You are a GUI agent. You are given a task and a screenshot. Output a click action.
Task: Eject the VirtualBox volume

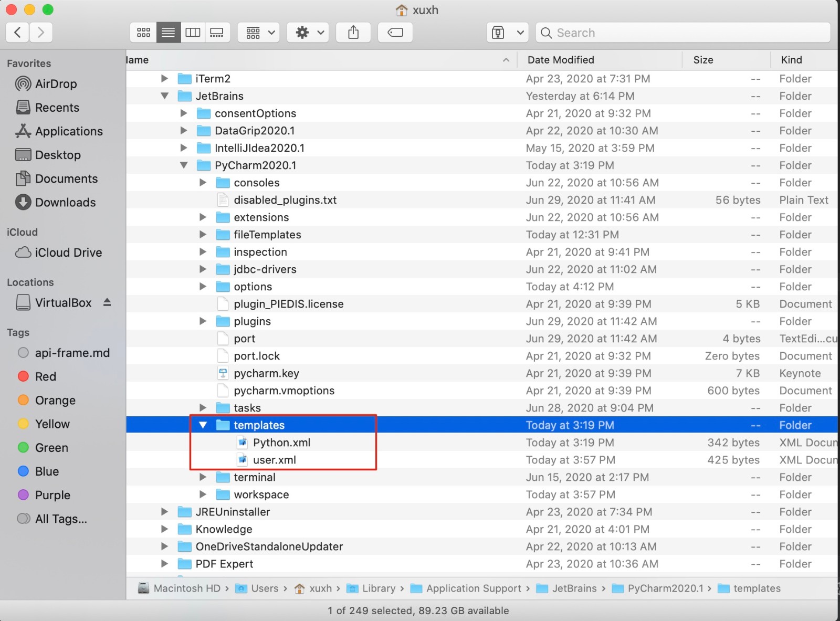point(107,302)
